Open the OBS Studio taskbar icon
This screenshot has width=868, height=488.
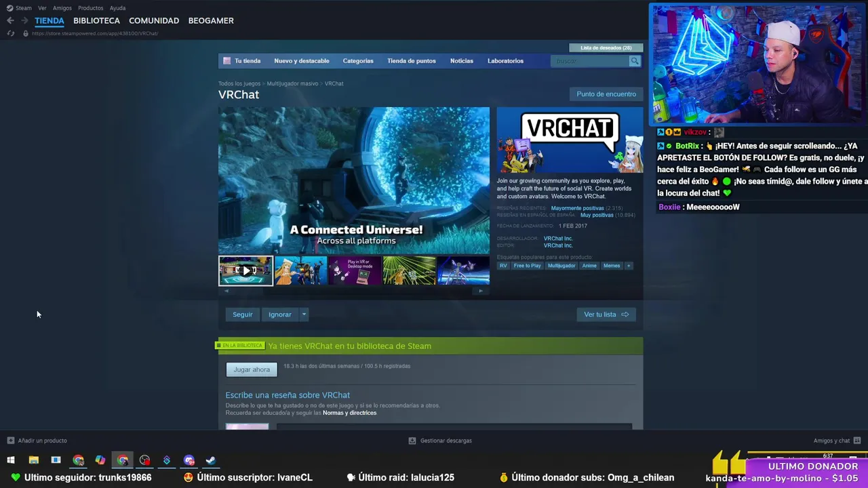[144, 460]
